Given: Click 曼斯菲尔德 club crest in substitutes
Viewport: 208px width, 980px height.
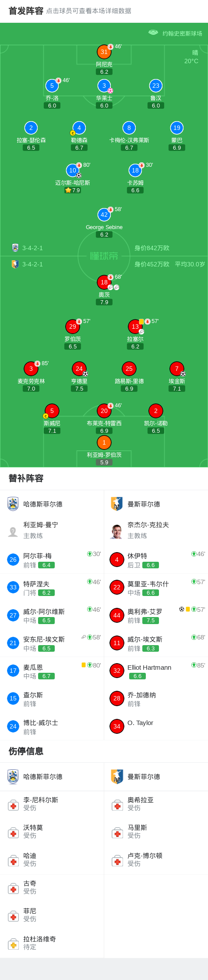Looking at the screenshot, I should pyautogui.click(x=116, y=504).
